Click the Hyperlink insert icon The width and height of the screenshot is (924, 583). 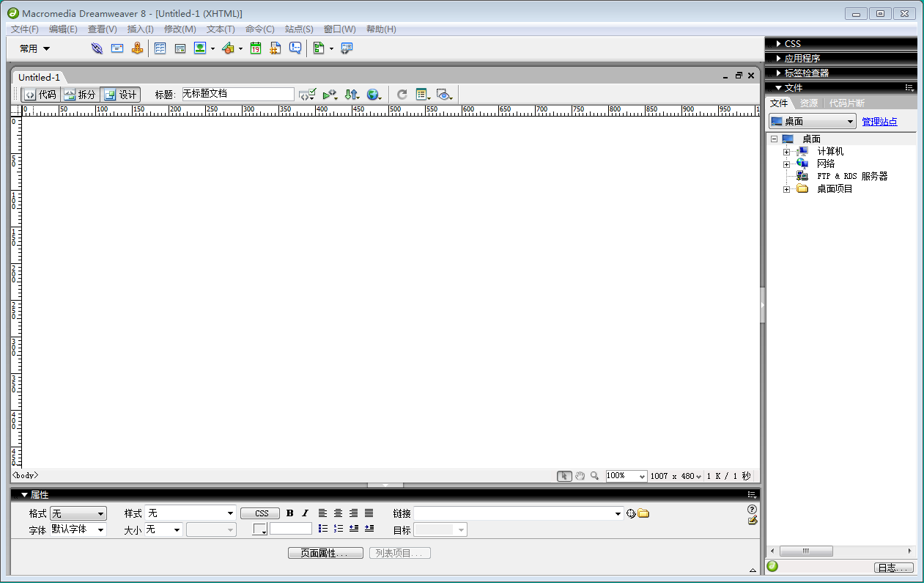coord(97,48)
